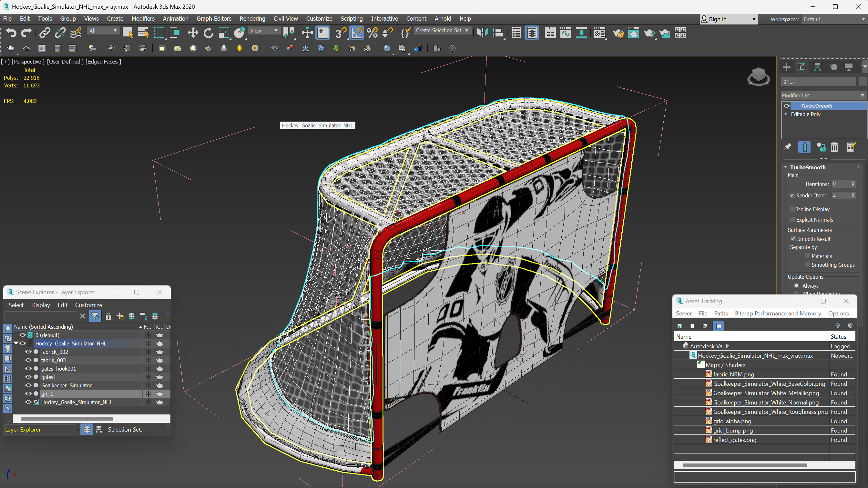Click the Iterations spinner arrows
This screenshot has height=488, width=868.
pyautogui.click(x=853, y=184)
